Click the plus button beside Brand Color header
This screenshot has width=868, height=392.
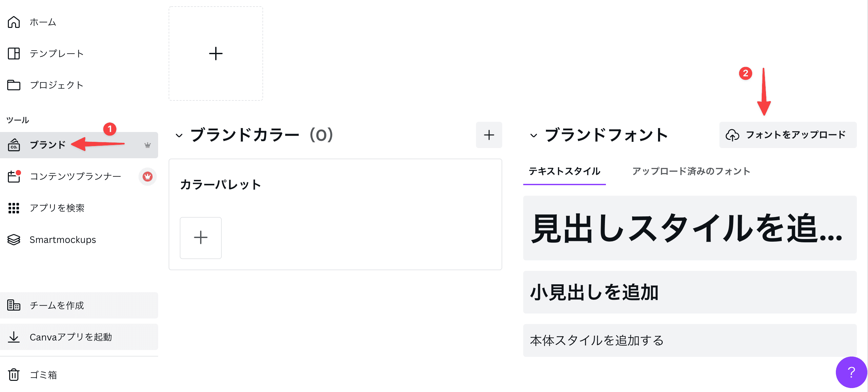[488, 135]
